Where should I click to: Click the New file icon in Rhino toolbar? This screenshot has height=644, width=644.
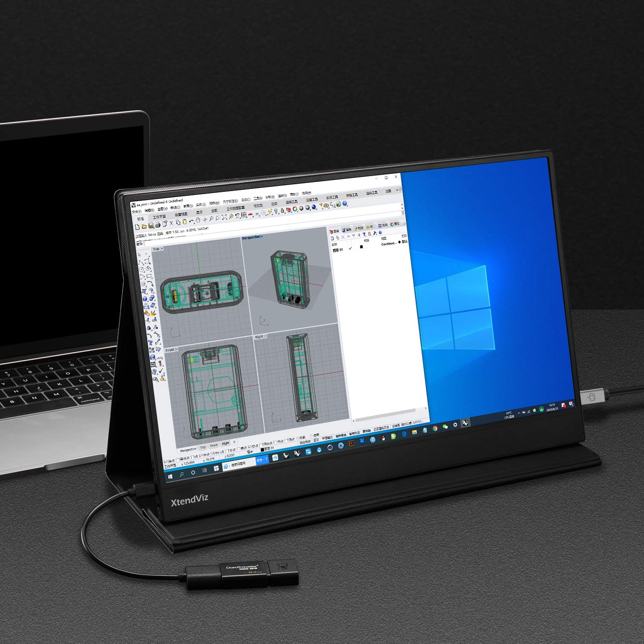click(137, 227)
